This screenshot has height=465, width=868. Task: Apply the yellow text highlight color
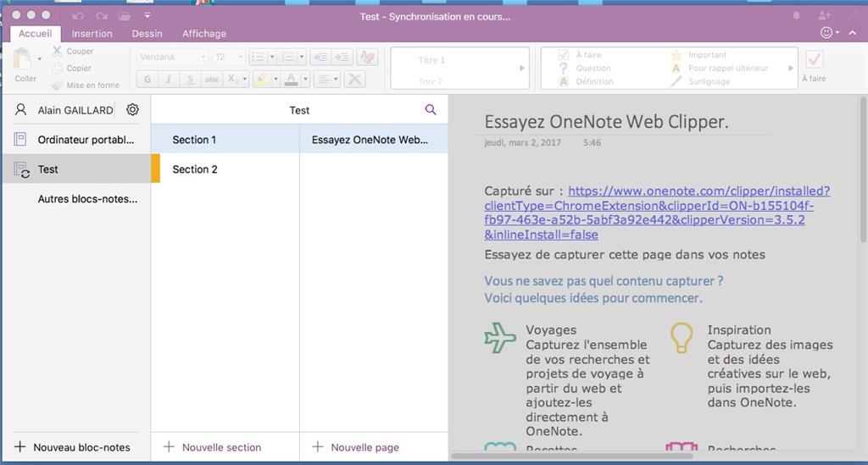(x=261, y=80)
